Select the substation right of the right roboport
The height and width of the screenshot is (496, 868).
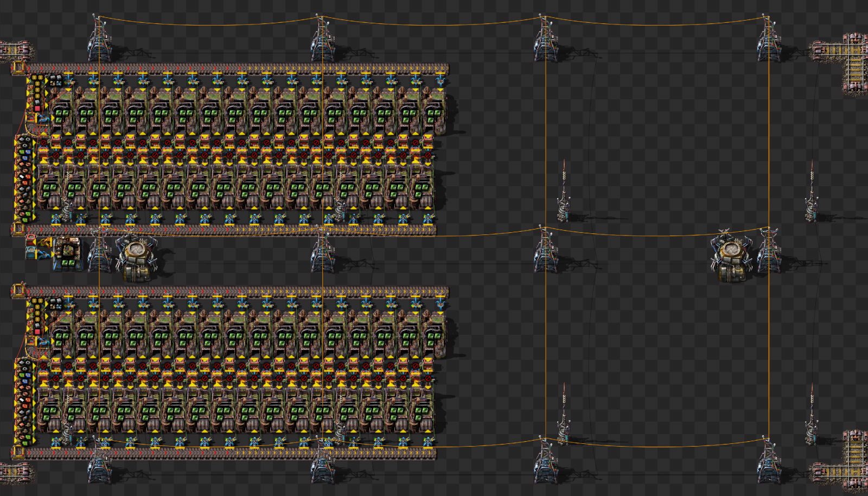(768, 251)
